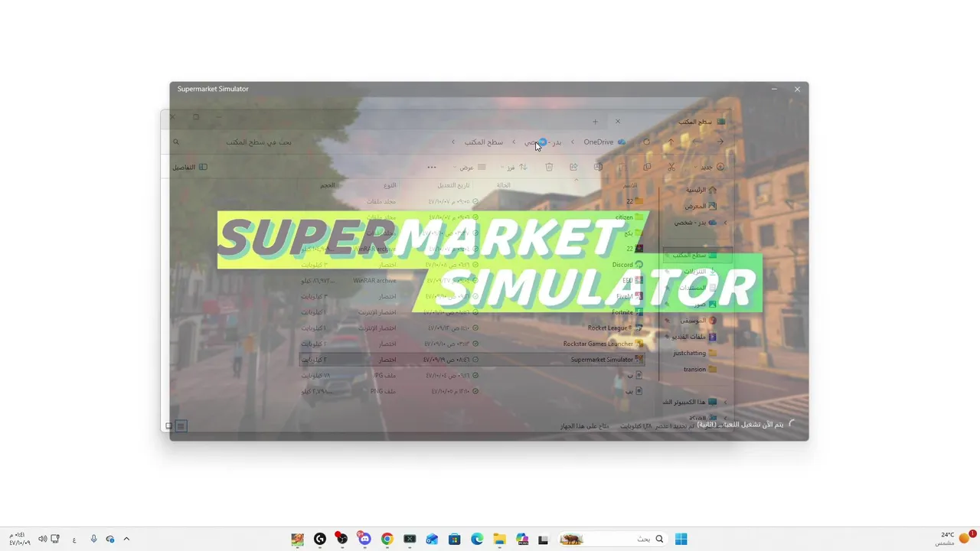Click the taskbar search box بحث
Viewport: 980px width, 551px height.
tap(612, 539)
